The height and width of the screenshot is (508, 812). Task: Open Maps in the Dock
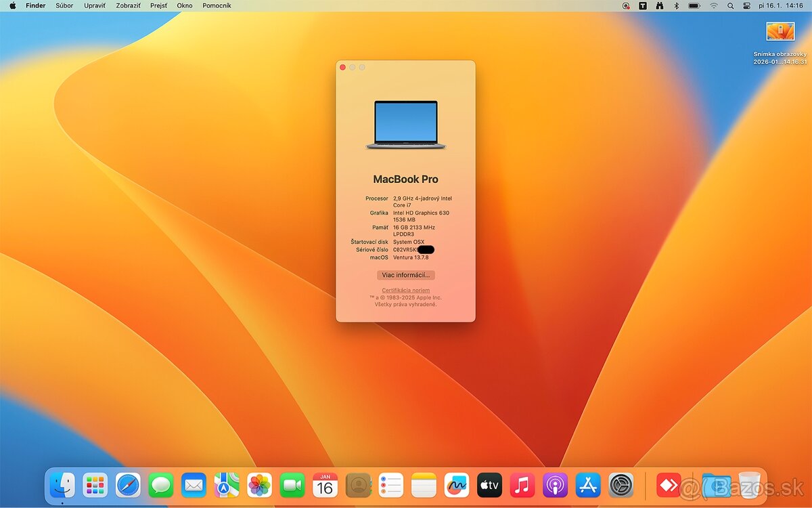click(x=225, y=486)
